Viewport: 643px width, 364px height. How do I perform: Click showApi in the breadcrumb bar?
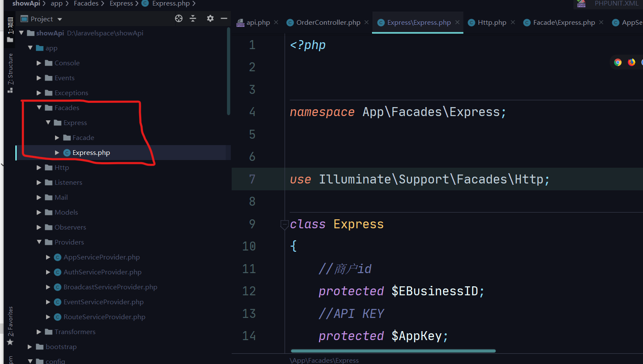click(26, 3)
